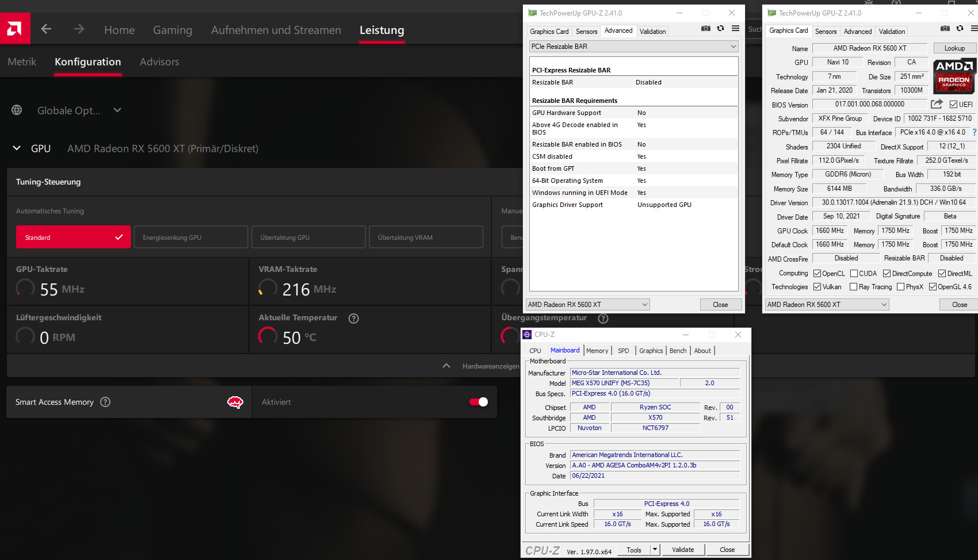This screenshot has height=560, width=978.
Task: Go forward with the right arrow icon
Action: coord(79,29)
